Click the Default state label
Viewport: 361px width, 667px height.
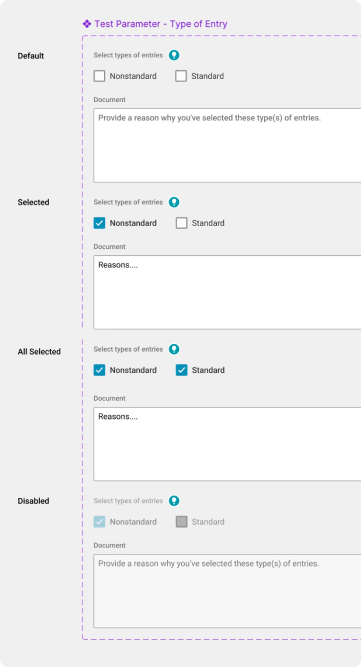pyautogui.click(x=31, y=56)
